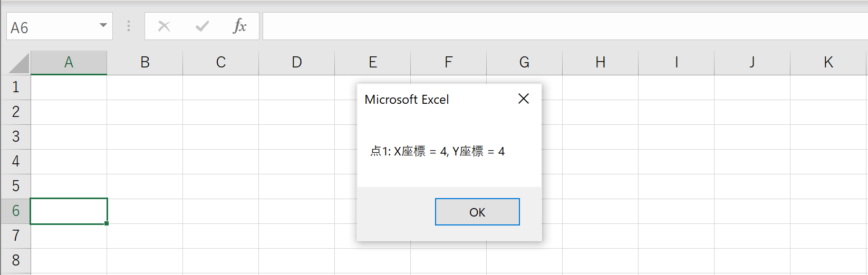Image resolution: width=868 pixels, height=275 pixels.
Task: Click the Enter checkmark formula bar icon
Action: pyautogui.click(x=202, y=26)
